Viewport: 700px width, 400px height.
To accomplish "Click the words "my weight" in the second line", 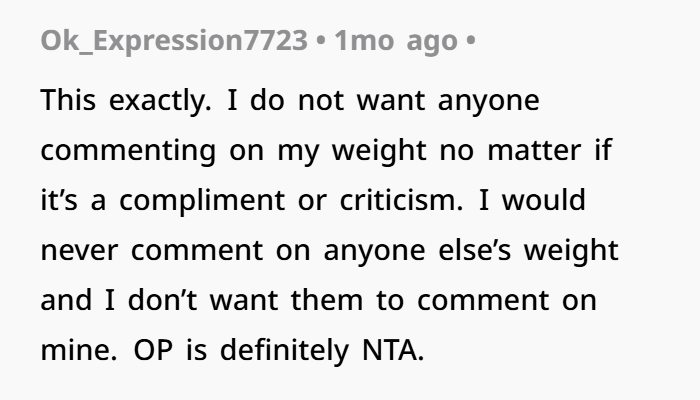I will 352,150.
